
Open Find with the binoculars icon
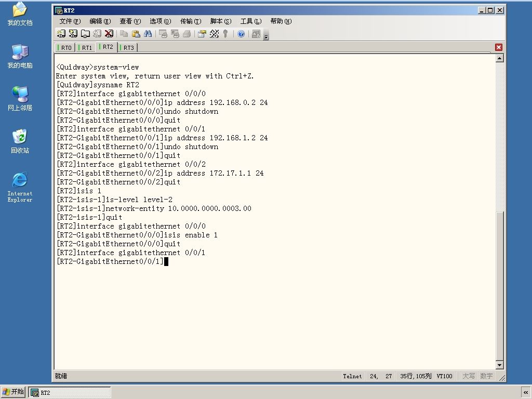[x=148, y=34]
